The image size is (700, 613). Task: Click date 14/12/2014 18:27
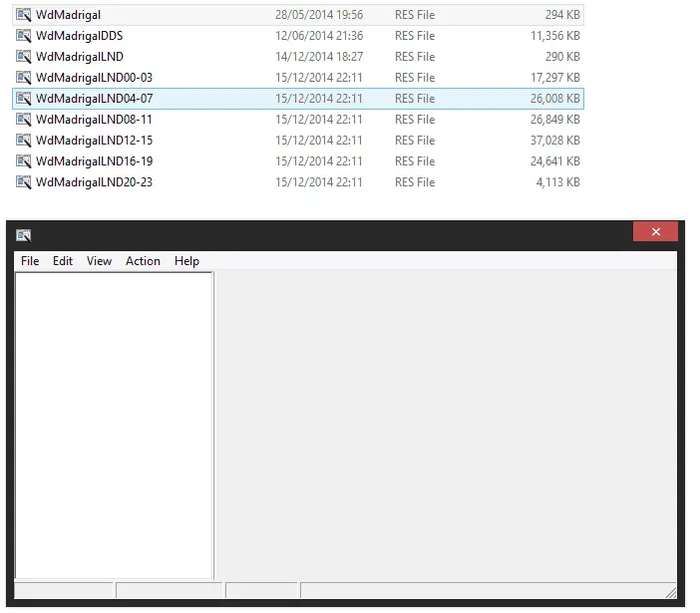point(319,57)
